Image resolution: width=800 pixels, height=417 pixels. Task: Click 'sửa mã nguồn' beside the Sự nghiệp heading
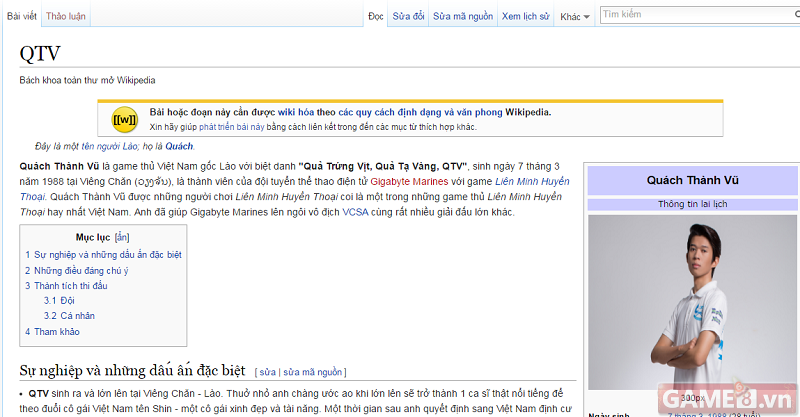pyautogui.click(x=312, y=373)
